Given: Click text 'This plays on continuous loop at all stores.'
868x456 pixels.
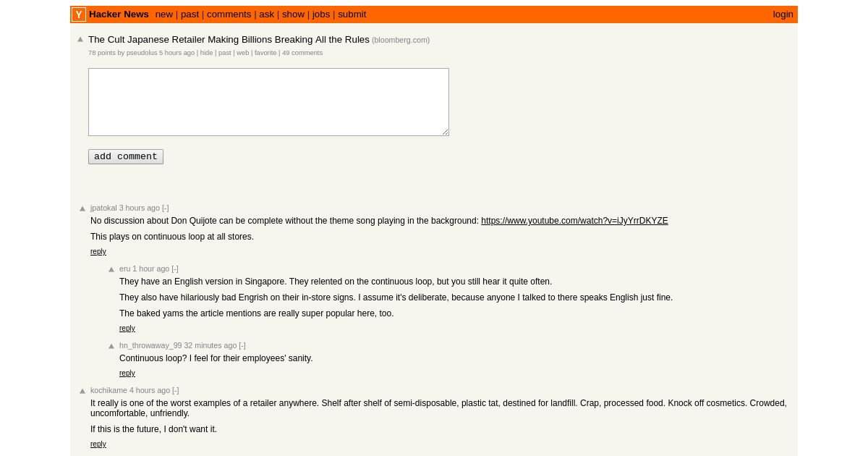Looking at the screenshot, I should [172, 237].
